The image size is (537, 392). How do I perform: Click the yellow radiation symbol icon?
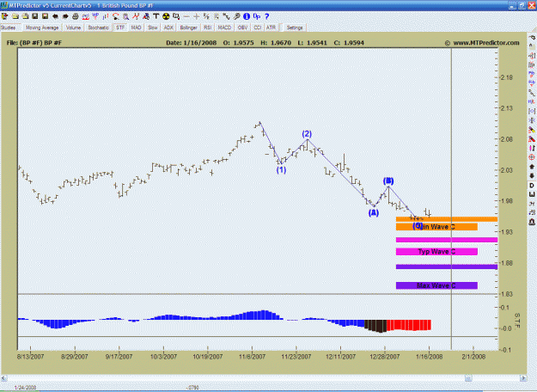tap(166, 16)
